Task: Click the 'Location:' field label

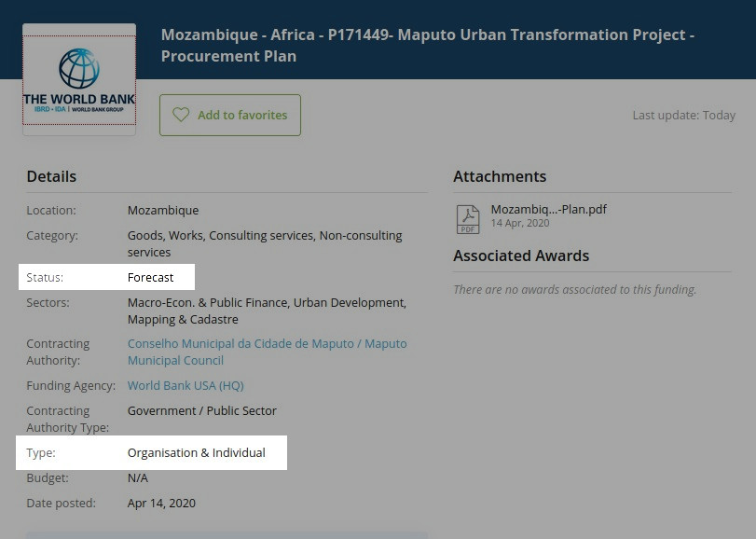Action: tap(51, 210)
